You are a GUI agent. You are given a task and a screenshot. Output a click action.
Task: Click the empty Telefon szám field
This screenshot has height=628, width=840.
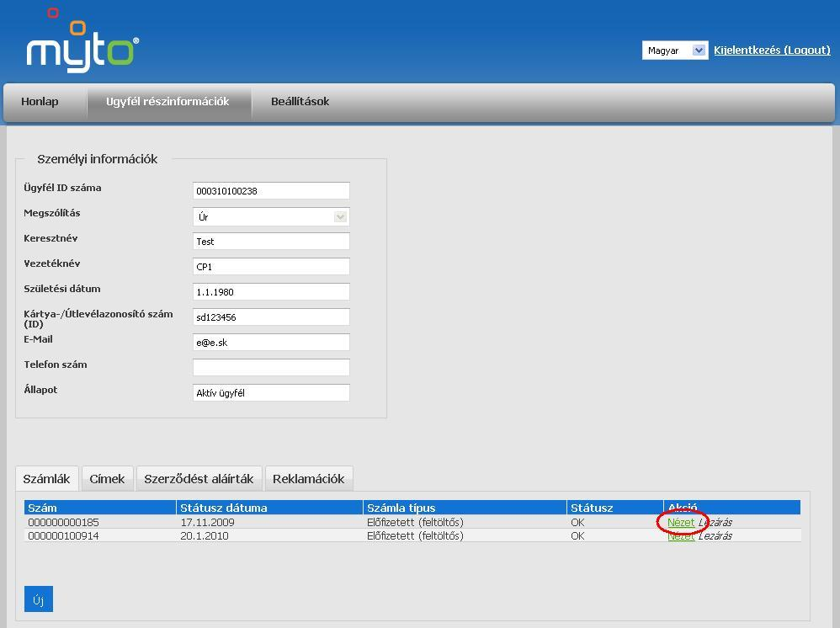coord(271,367)
